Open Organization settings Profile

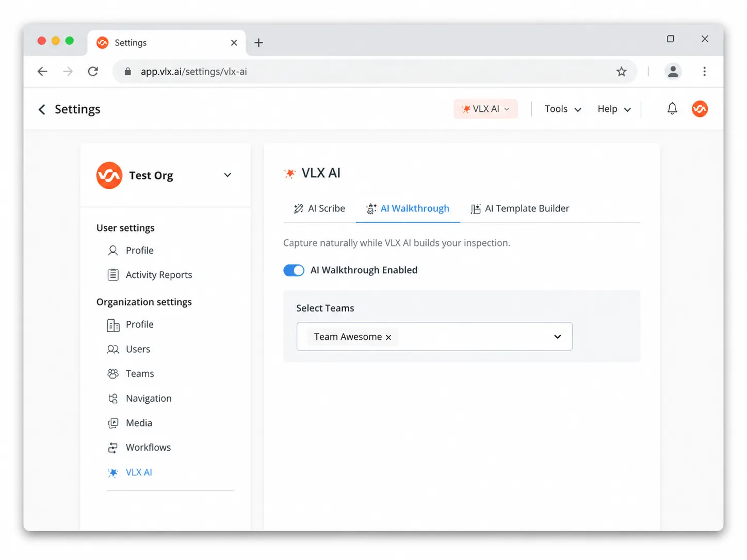point(131,325)
